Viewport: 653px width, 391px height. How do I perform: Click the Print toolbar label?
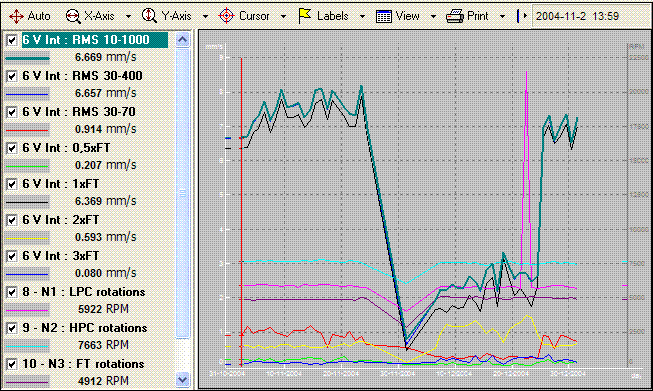click(477, 16)
